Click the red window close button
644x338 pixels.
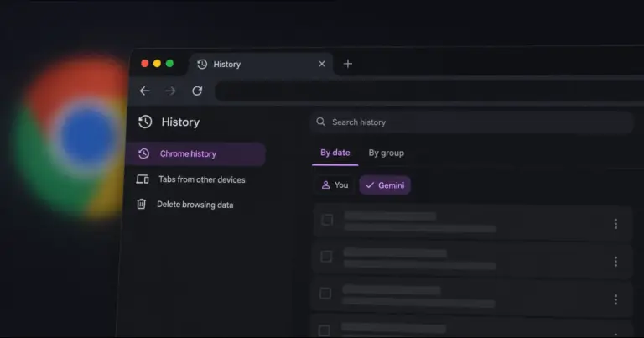(x=144, y=63)
